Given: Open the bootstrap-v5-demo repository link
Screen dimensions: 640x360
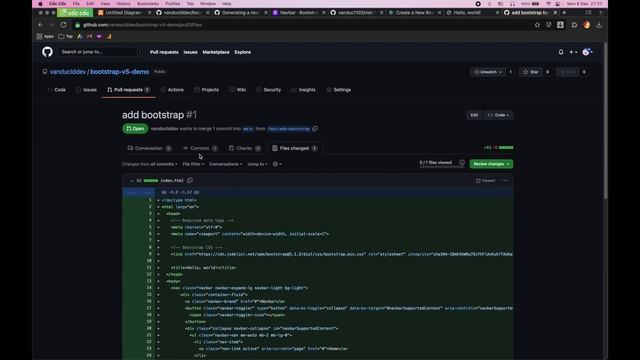Looking at the screenshot, I should click(120, 72).
